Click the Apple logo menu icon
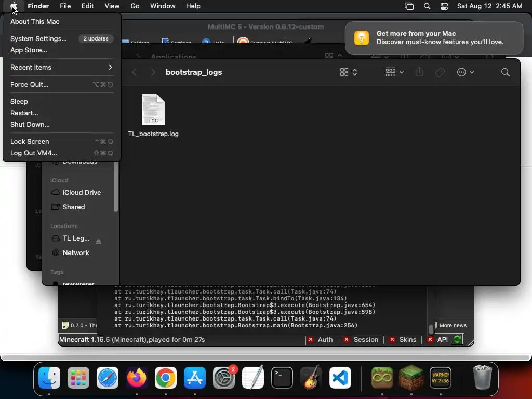The width and height of the screenshot is (532, 399). [x=14, y=6]
